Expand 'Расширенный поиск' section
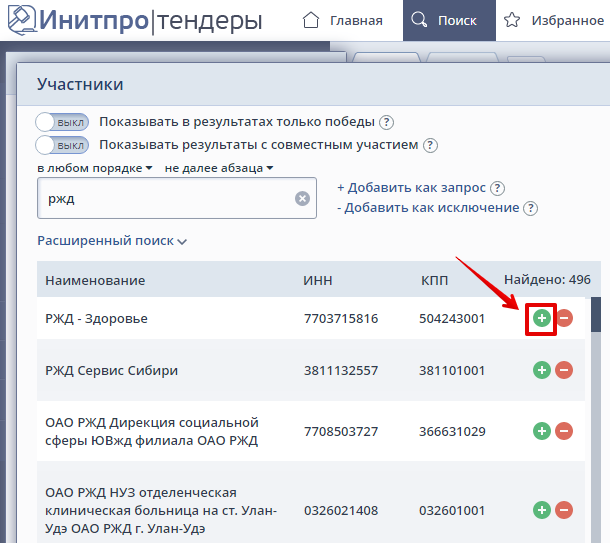 tap(112, 241)
